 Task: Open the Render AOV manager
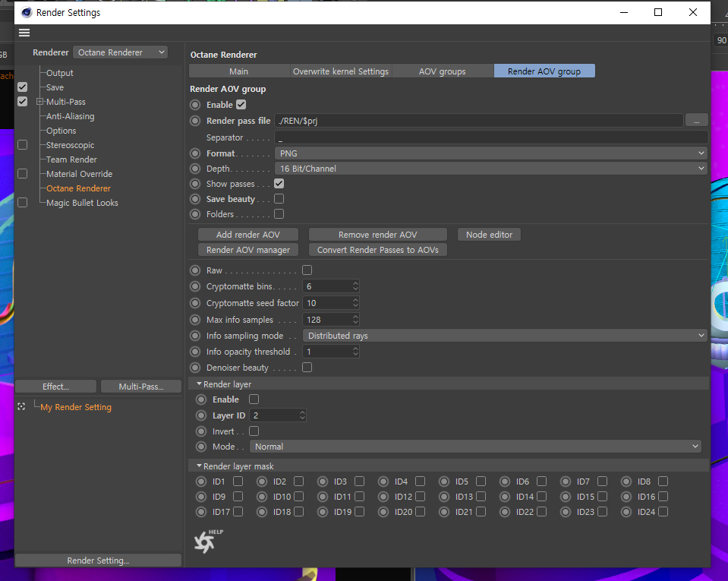(248, 250)
